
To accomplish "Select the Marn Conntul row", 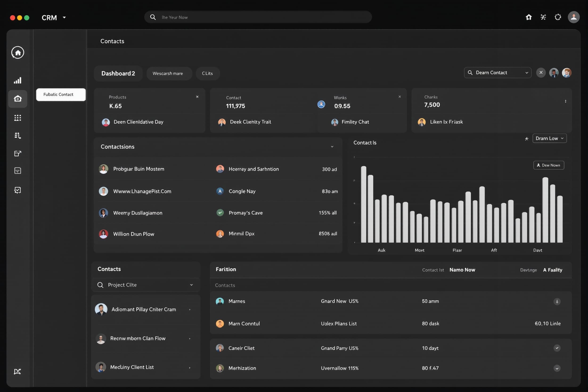I will 391,323.
